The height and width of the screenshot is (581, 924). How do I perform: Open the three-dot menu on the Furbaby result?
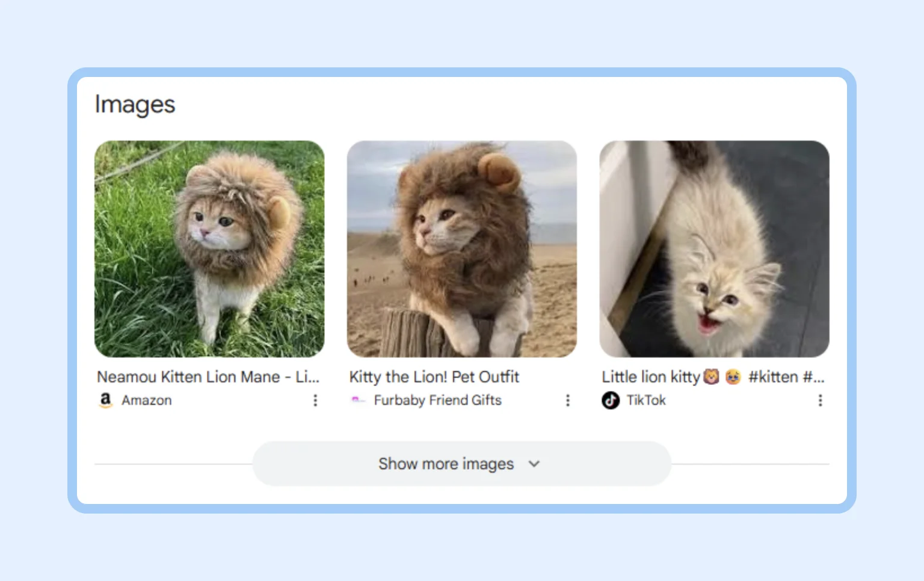(x=567, y=401)
